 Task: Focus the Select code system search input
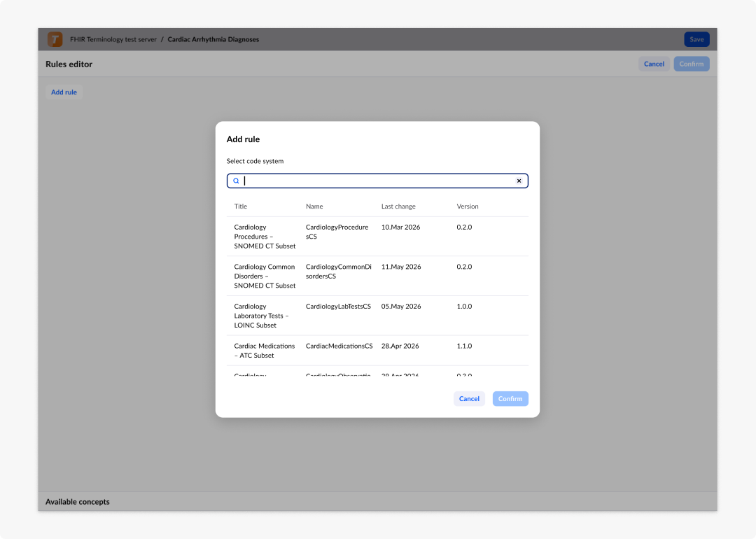point(377,181)
